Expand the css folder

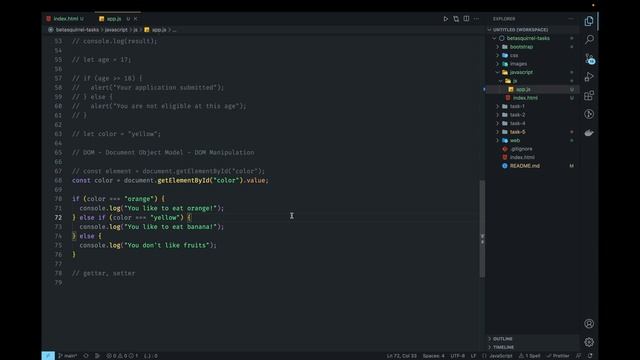click(532, 55)
